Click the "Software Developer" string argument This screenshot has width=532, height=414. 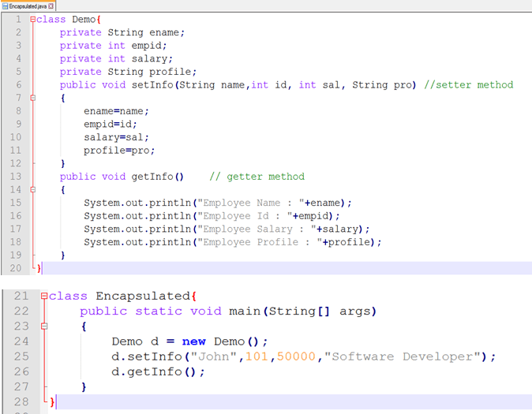[403, 356]
